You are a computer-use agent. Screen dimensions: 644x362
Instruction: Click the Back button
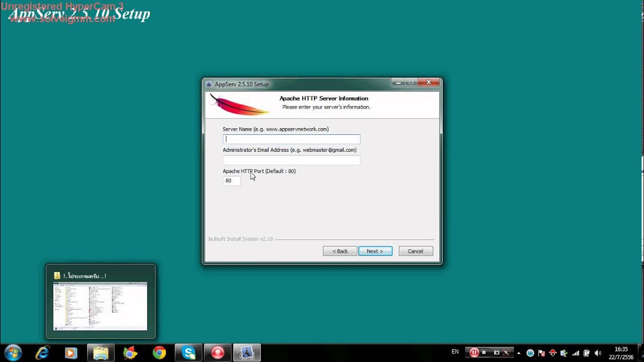pyautogui.click(x=340, y=251)
